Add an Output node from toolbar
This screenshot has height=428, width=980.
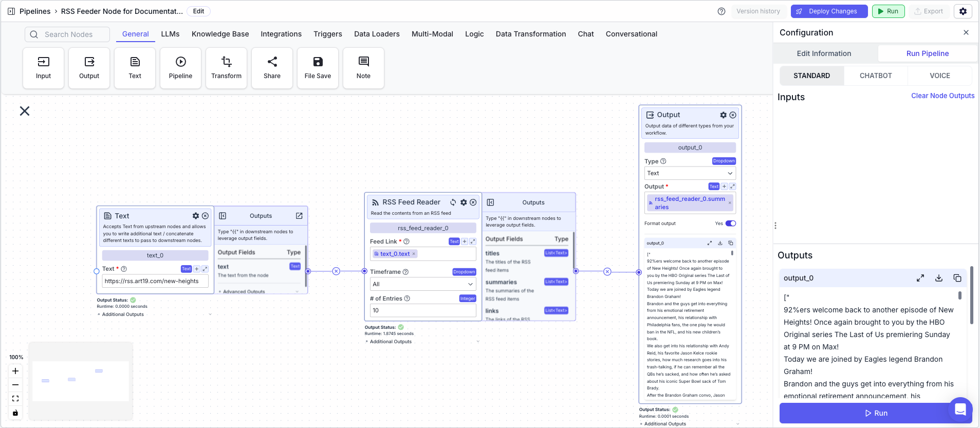(89, 68)
